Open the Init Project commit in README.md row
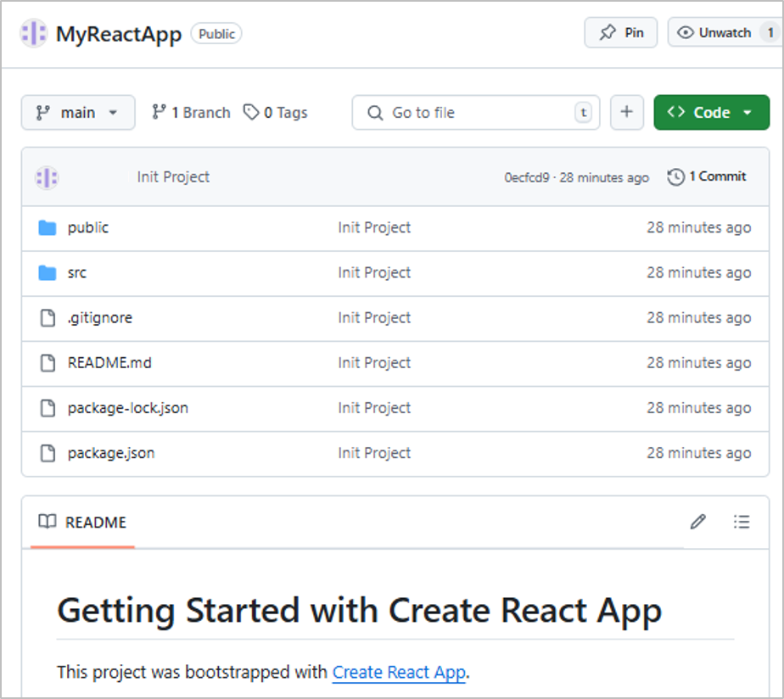 374,362
